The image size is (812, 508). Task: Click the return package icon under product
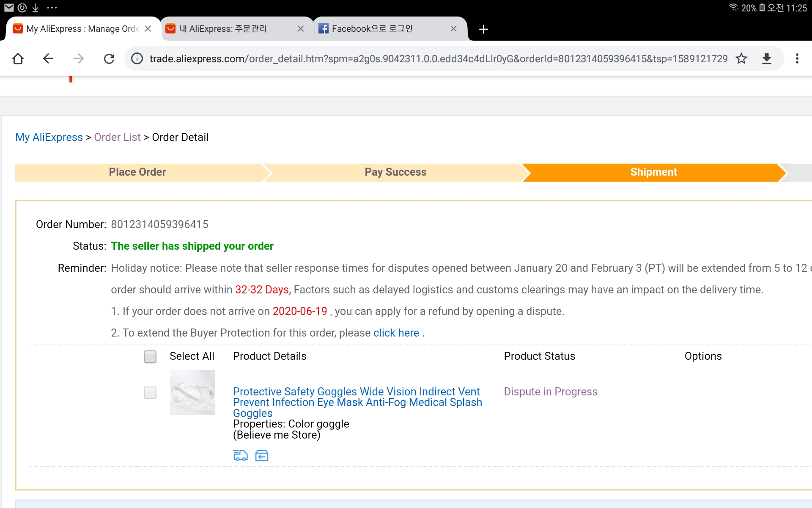tap(262, 456)
